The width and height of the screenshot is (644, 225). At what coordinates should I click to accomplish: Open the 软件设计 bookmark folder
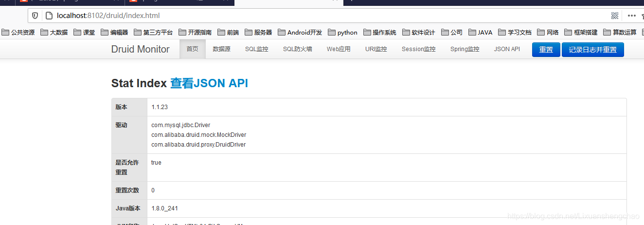[x=419, y=33]
